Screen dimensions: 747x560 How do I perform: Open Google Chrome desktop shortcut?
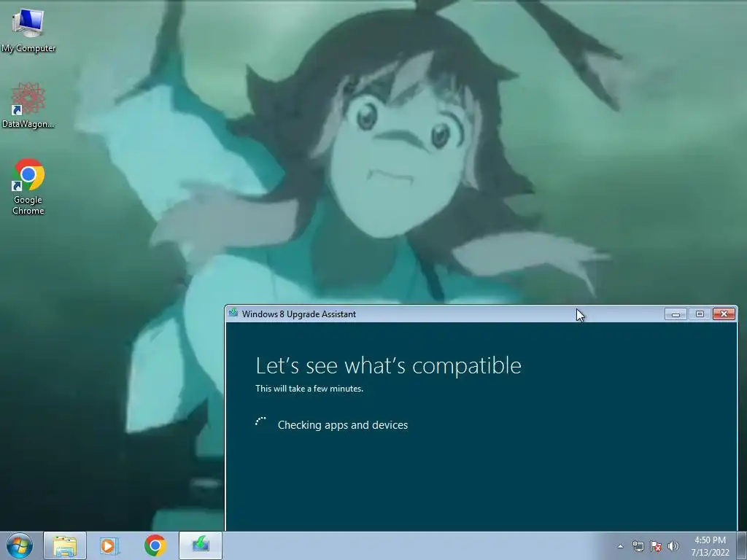tap(28, 186)
